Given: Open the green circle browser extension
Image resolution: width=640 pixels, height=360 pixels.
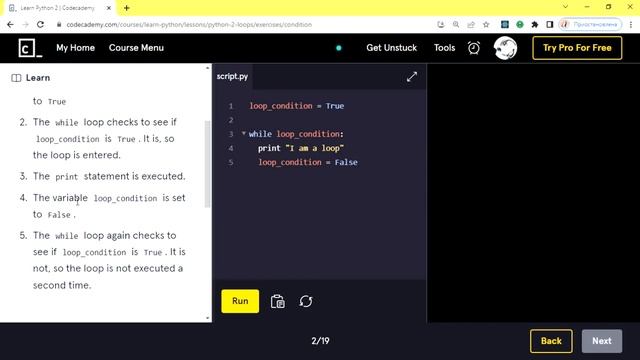Looking at the screenshot, I should (x=520, y=24).
